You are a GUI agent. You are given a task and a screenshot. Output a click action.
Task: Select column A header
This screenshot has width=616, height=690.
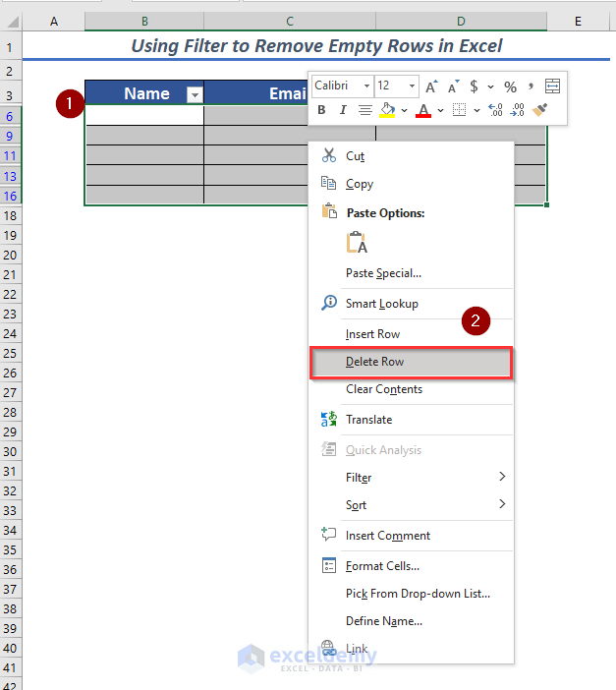click(x=54, y=22)
